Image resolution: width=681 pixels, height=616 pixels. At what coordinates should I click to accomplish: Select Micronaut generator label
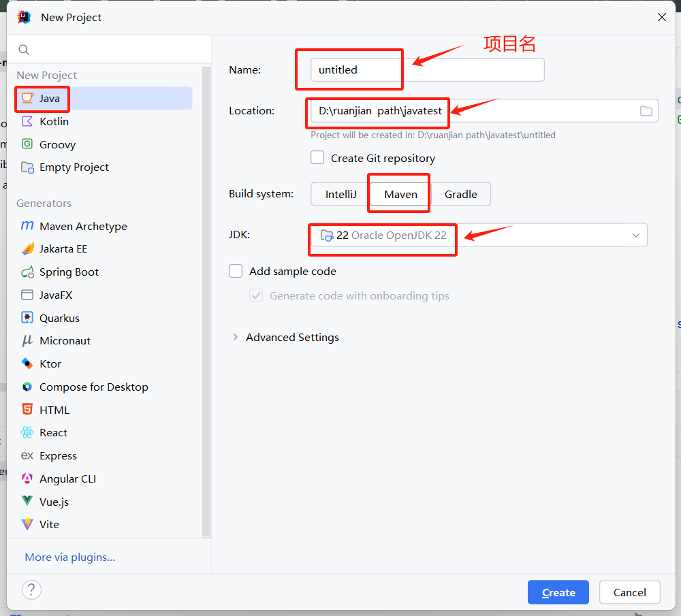click(65, 341)
